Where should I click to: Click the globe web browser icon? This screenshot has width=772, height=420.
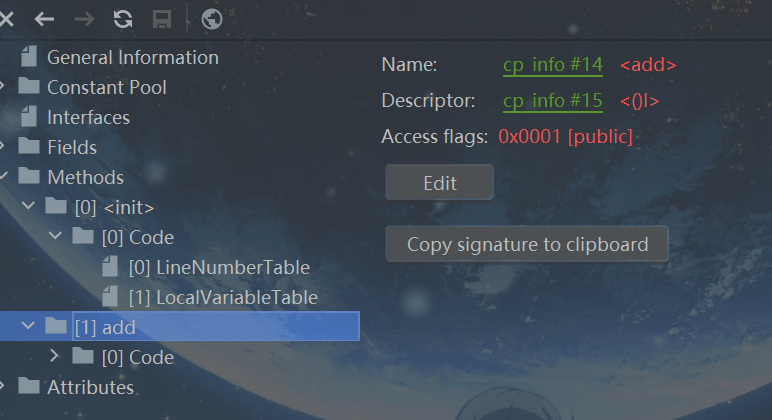coord(211,18)
